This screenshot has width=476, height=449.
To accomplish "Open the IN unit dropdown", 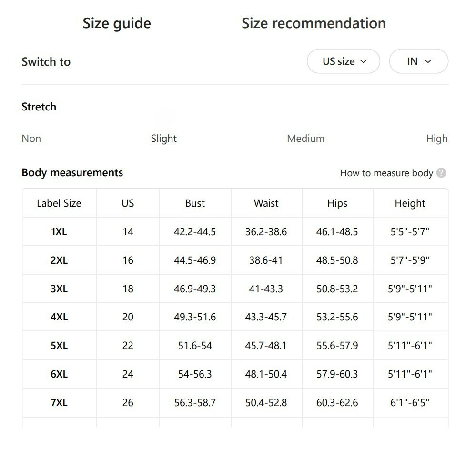I will click(419, 61).
